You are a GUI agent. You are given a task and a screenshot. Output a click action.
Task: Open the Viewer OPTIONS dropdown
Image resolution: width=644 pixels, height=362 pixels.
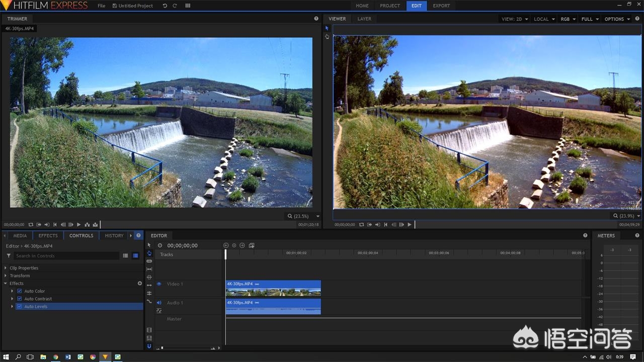point(617,19)
